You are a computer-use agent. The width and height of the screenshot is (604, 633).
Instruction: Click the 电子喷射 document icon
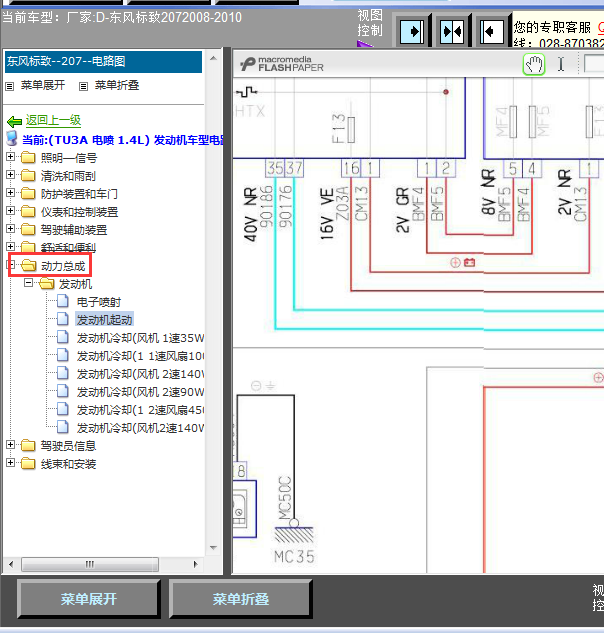(63, 301)
